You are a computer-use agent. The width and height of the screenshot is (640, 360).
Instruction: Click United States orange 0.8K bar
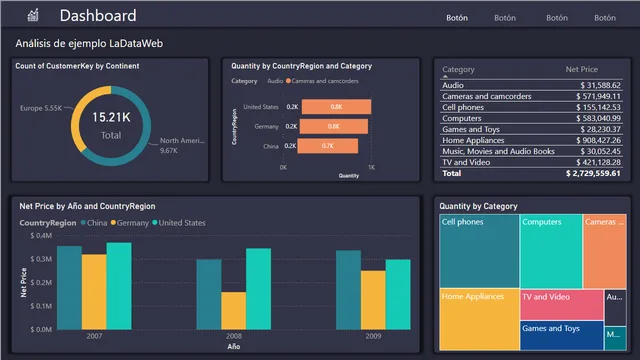click(x=336, y=107)
